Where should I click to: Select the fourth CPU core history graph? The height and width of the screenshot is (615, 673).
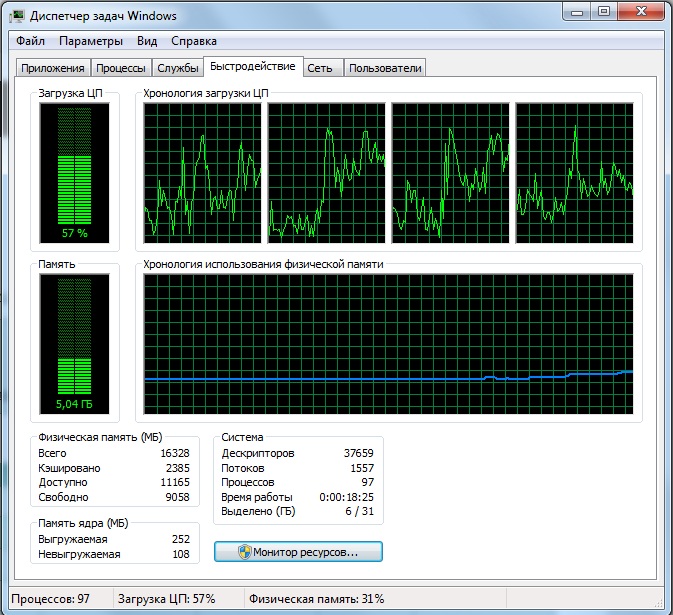tap(574, 172)
